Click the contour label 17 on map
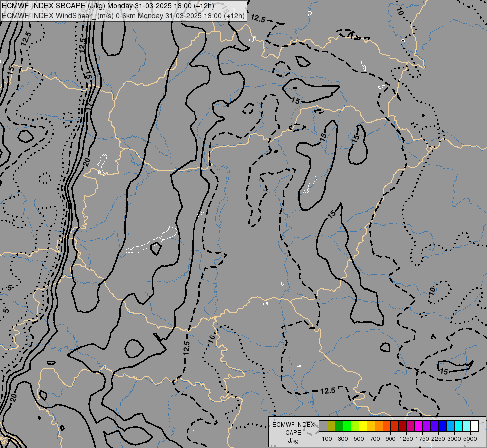 (x=90, y=106)
